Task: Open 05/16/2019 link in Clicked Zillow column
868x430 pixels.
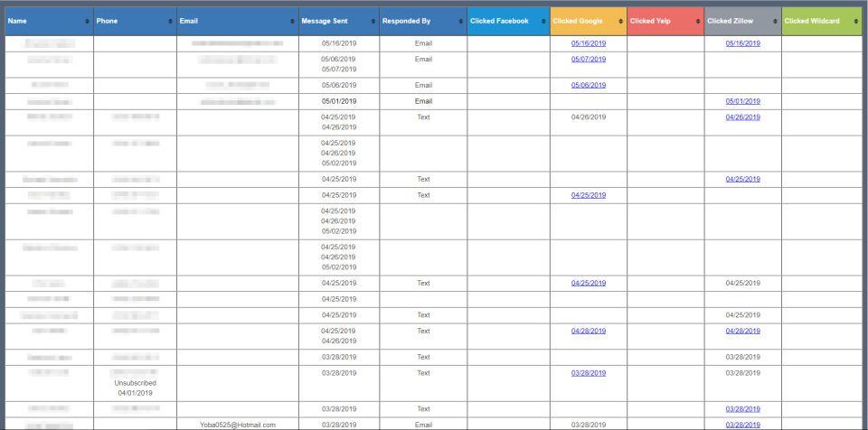Action: (743, 43)
